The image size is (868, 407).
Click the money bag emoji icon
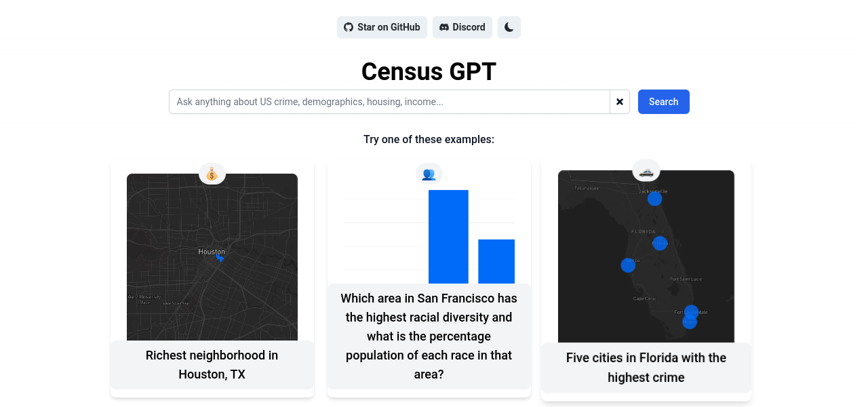click(x=212, y=174)
